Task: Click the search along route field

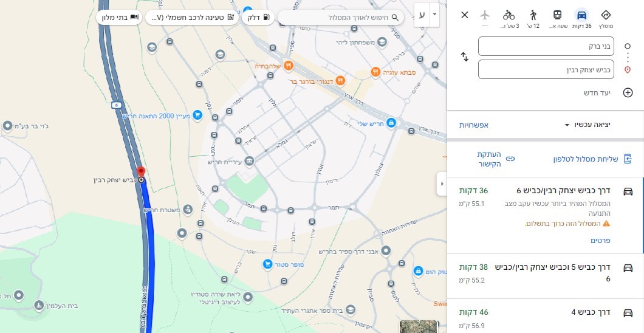Action: [340, 18]
